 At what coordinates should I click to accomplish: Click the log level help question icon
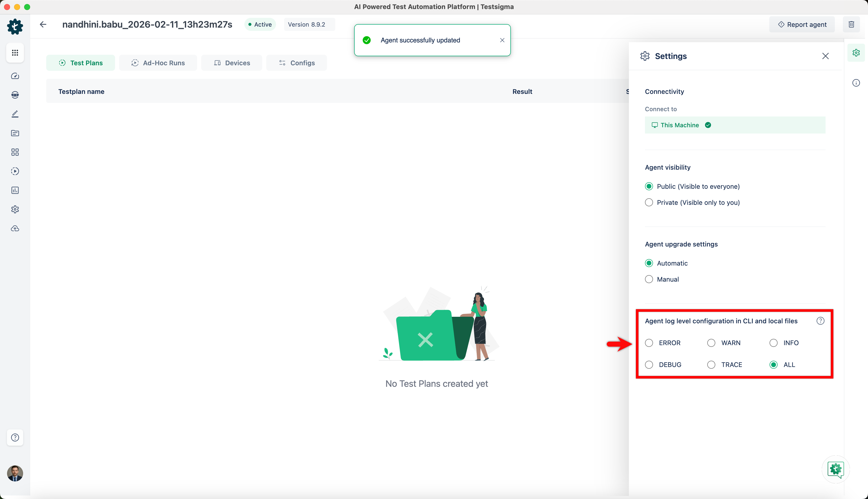[820, 321]
